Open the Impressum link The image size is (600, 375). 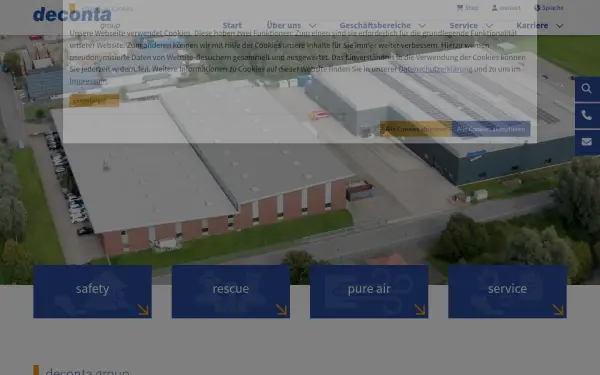click(88, 82)
